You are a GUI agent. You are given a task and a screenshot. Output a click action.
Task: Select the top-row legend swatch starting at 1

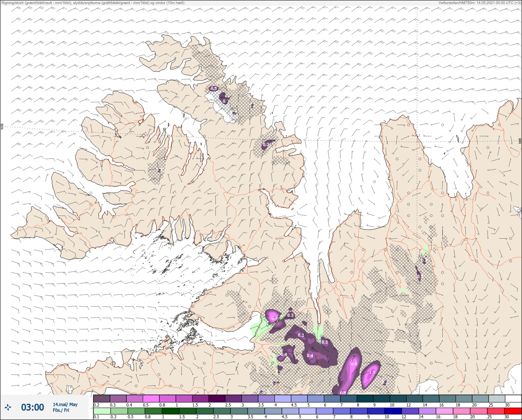(184, 398)
